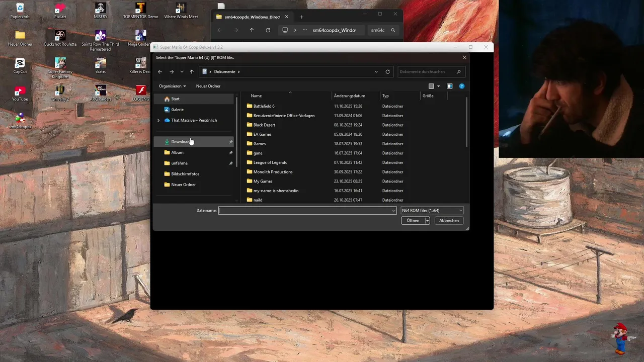This screenshot has width=644, height=362.
Task: Go up one folder level in dialog
Action: (192, 72)
